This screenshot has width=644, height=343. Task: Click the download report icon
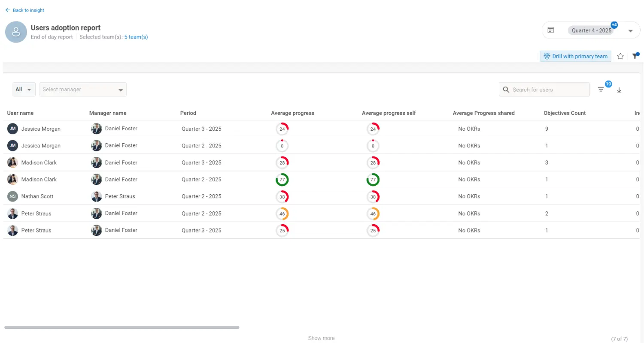point(619,90)
